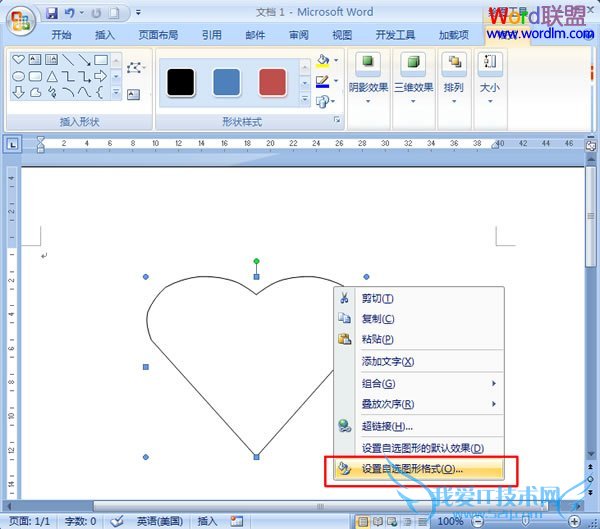Choose 设置自选图形格式(O) from context menu
Image resolution: width=600 pixels, height=529 pixels.
coord(419,469)
